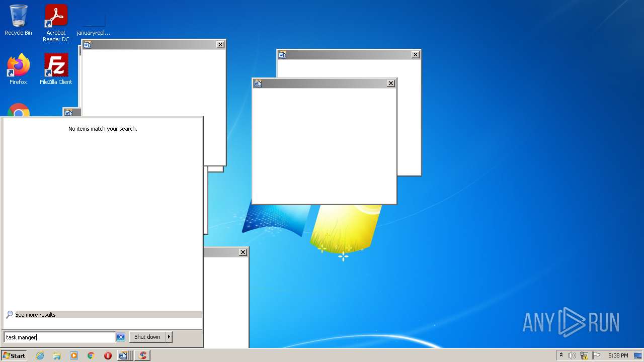This screenshot has width=644, height=362.
Task: Click the Show desktop button
Action: click(638, 355)
